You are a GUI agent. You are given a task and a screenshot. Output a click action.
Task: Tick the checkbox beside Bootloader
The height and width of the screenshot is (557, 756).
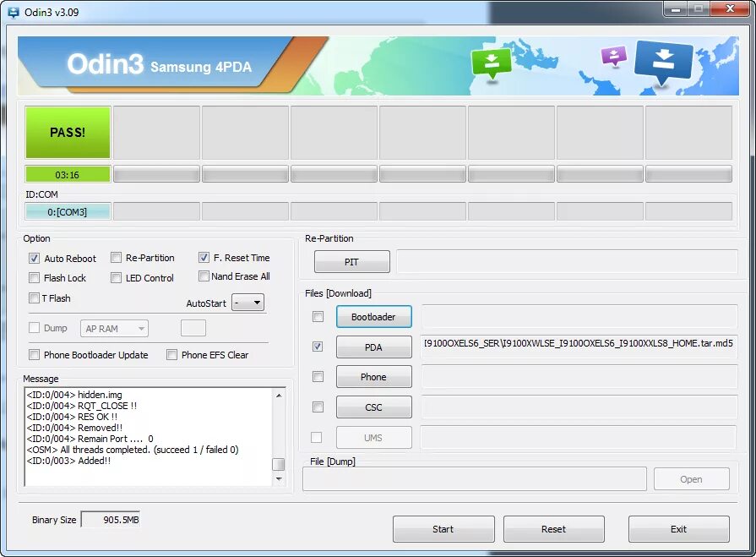(x=318, y=317)
